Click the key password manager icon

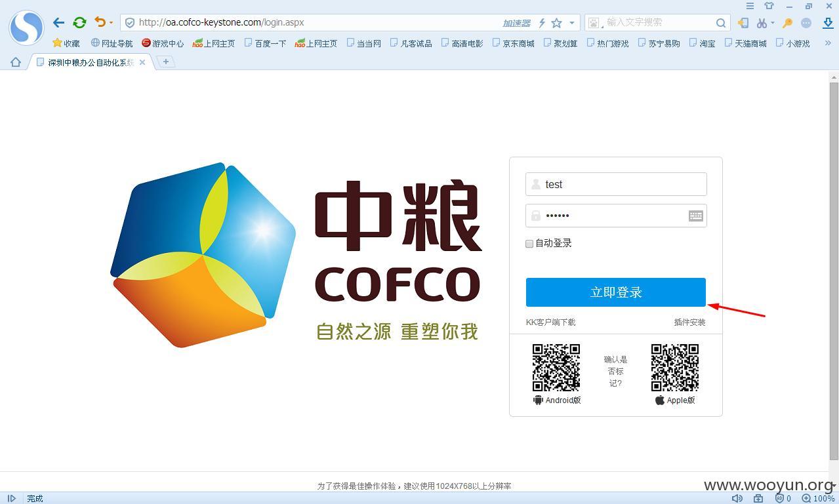(787, 23)
